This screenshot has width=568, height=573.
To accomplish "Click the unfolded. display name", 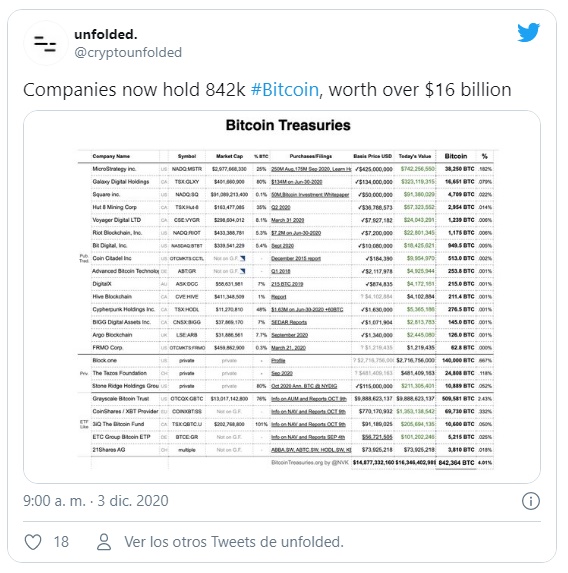I will click(106, 35).
